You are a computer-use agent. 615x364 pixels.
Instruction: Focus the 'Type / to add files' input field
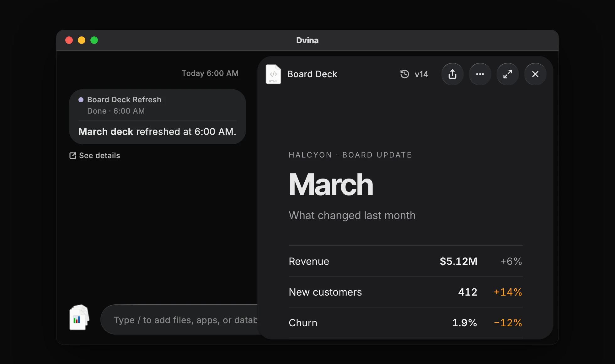point(185,320)
